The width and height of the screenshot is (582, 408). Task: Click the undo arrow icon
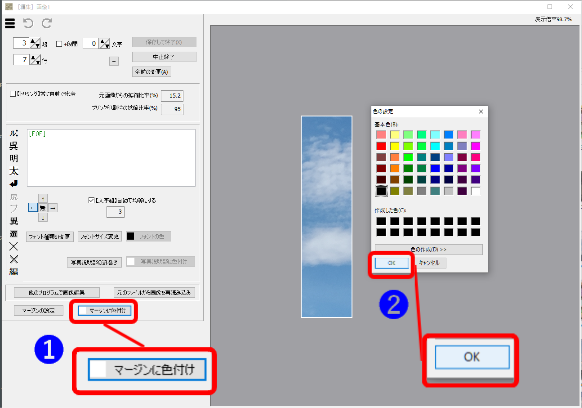tap(28, 23)
